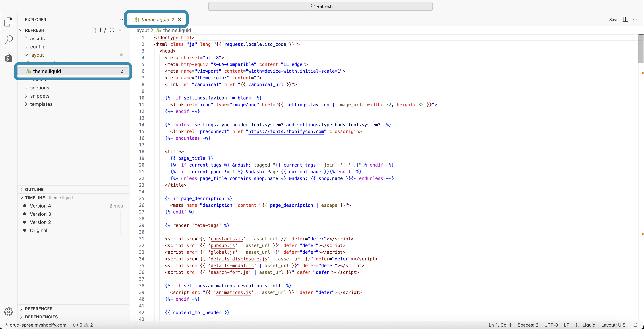Click the 'constants.js' asset link
This screenshot has width=644, height=329.
click(227, 239)
